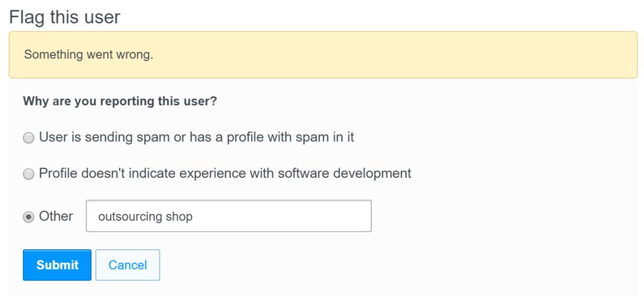
Task: Click the 'User is sending spam' label
Action: pyautogui.click(x=196, y=138)
